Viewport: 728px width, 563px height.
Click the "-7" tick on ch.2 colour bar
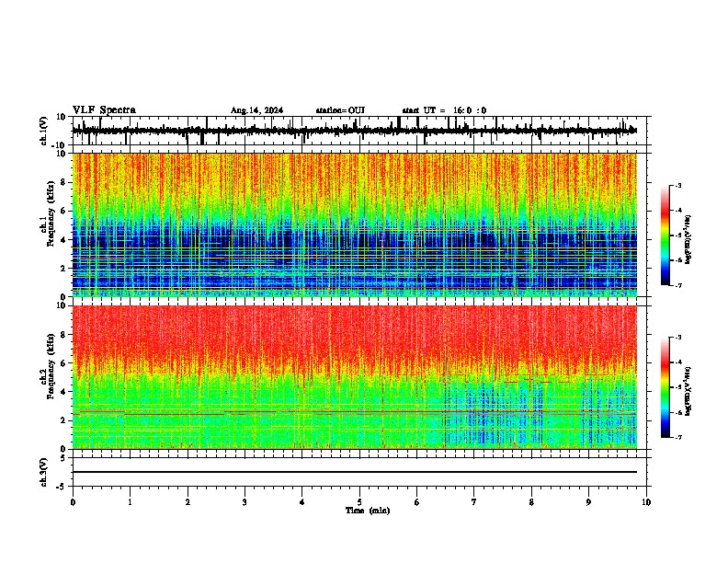(678, 437)
